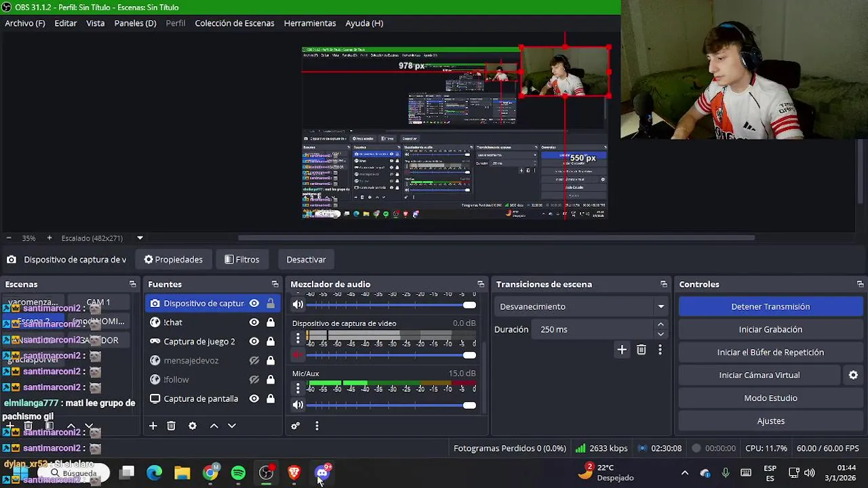The width and height of the screenshot is (868, 488).
Task: Open source properties gear in Fuentes toolbar
Action: click(x=193, y=426)
